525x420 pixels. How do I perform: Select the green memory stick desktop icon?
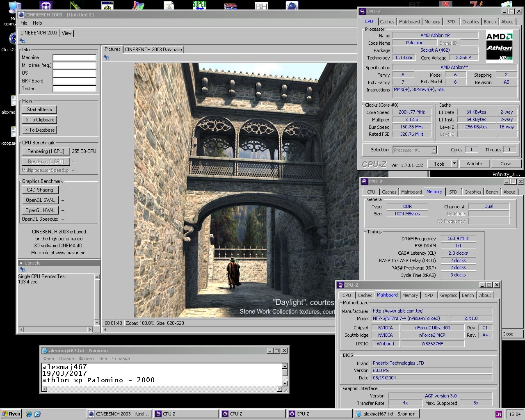click(x=77, y=5)
